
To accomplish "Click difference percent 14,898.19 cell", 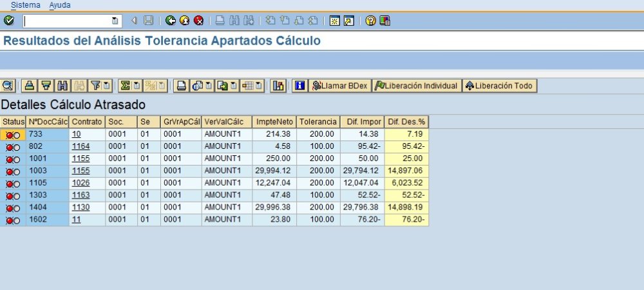I will [x=406, y=208].
